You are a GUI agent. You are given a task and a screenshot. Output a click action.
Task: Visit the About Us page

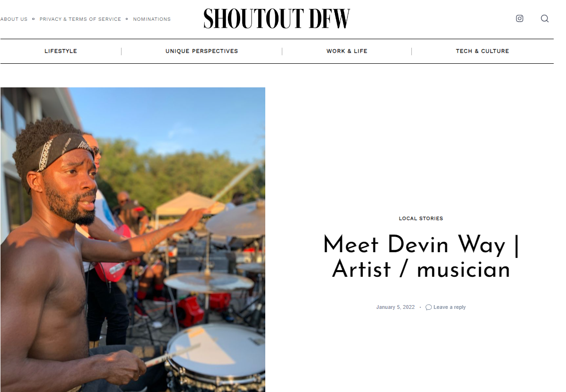[x=14, y=19]
